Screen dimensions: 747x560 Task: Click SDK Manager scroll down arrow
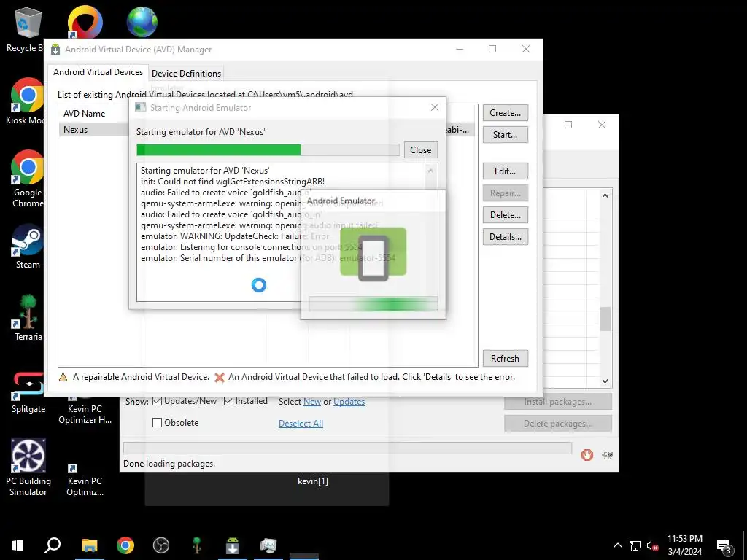coord(605,381)
